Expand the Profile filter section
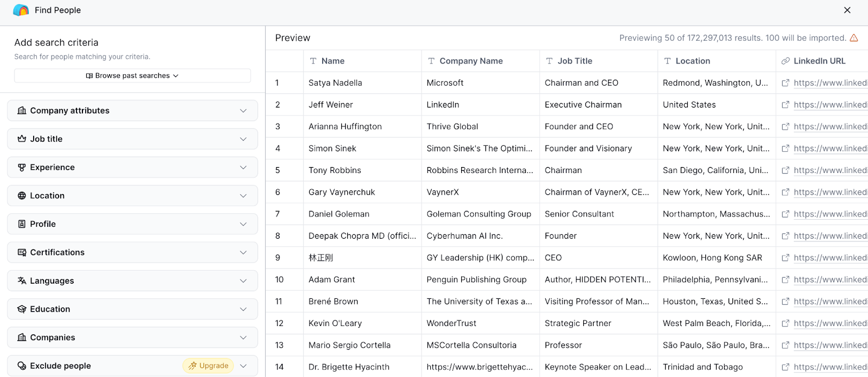 point(243,224)
